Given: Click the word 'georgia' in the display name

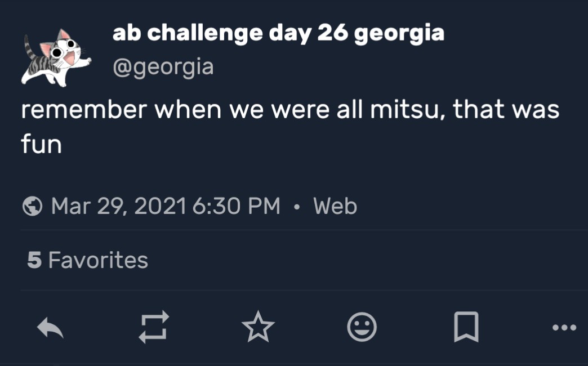Looking at the screenshot, I should point(399,33).
